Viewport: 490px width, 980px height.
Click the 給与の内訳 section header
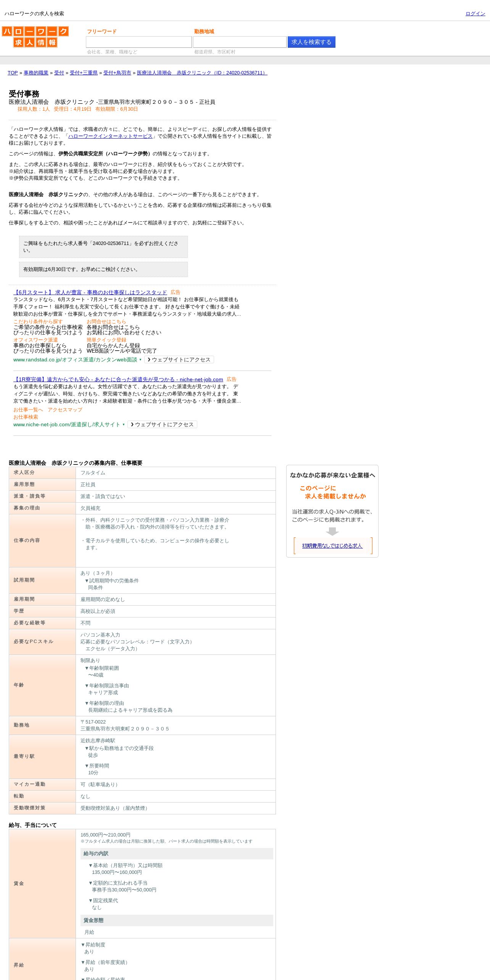click(177, 854)
